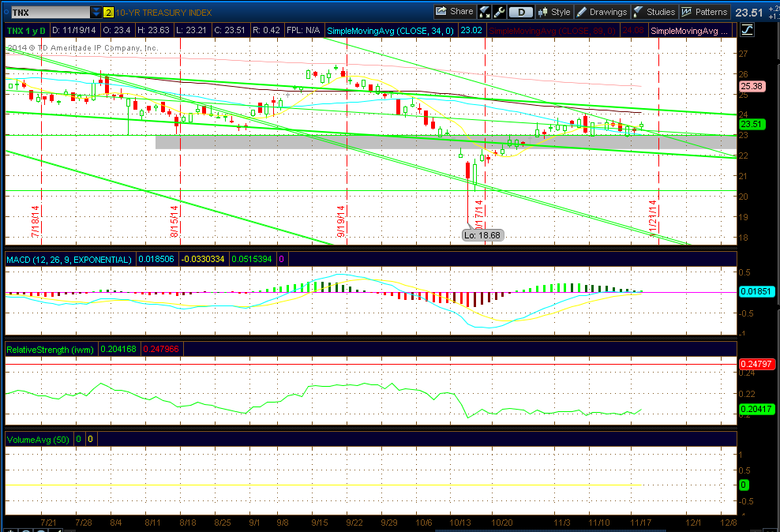780x532 pixels.
Task: Select SimpleMovingAvg (CLOSE, 89, 0) study label
Action: coord(552,31)
